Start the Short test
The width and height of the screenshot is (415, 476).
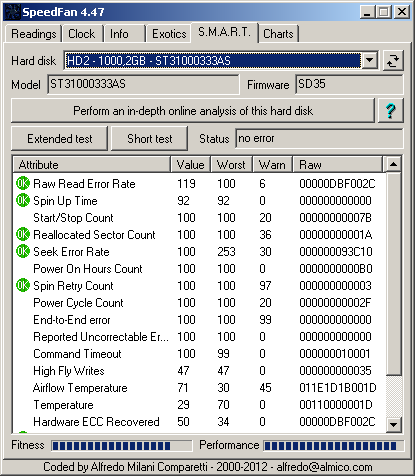tap(149, 139)
